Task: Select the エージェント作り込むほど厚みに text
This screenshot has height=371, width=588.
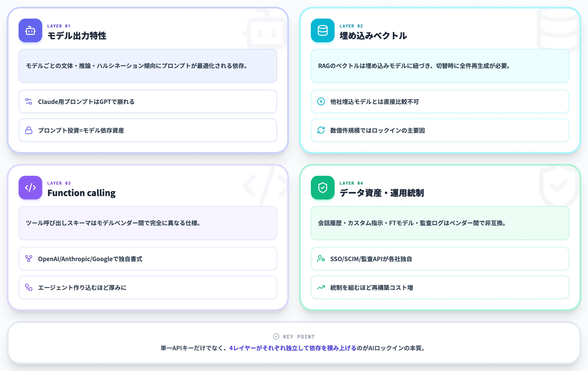Action: click(82, 288)
